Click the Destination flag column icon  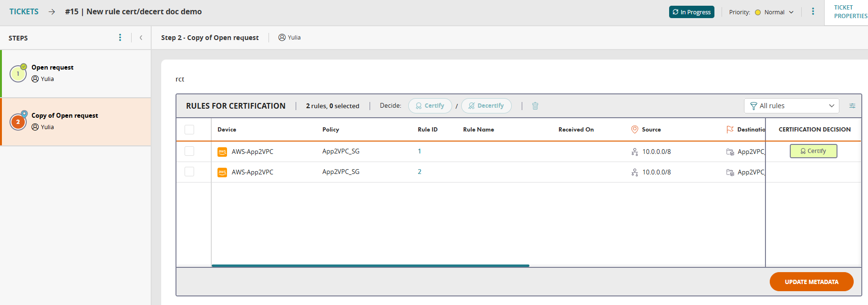coord(730,130)
